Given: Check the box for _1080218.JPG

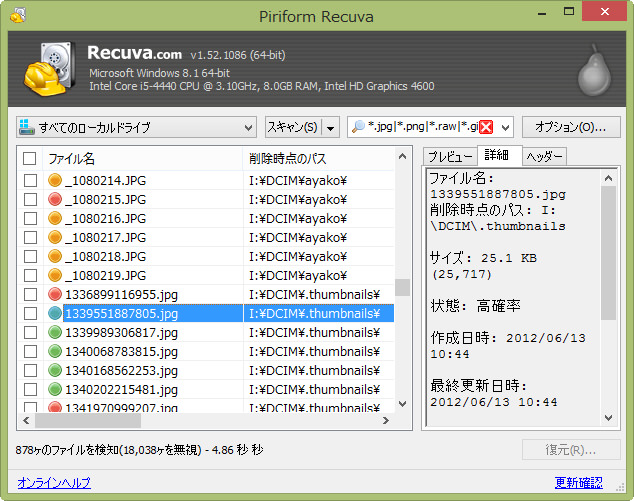Looking at the screenshot, I should (30, 256).
